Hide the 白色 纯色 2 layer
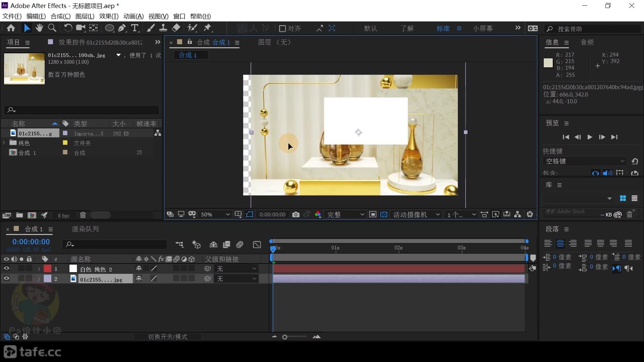 [x=6, y=268]
